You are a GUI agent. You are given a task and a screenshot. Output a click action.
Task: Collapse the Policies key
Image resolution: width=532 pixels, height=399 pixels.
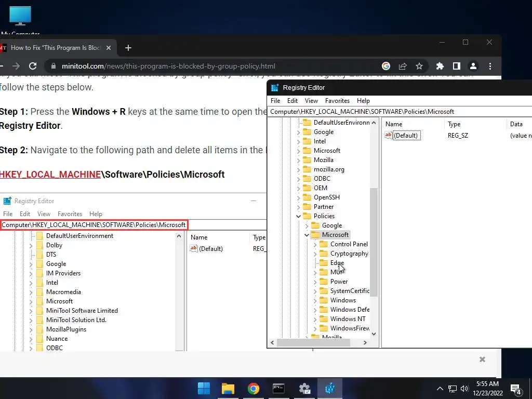(x=298, y=216)
